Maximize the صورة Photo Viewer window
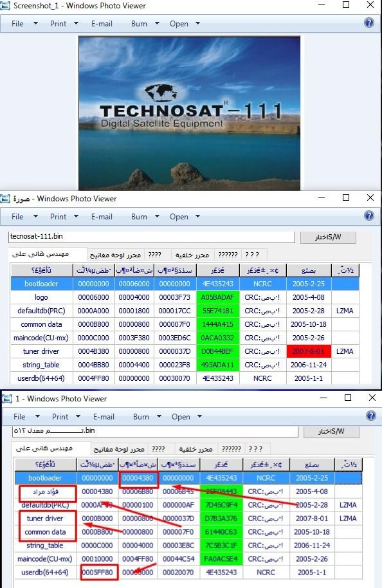Image resolution: width=382 pixels, height=588 pixels. [346, 198]
